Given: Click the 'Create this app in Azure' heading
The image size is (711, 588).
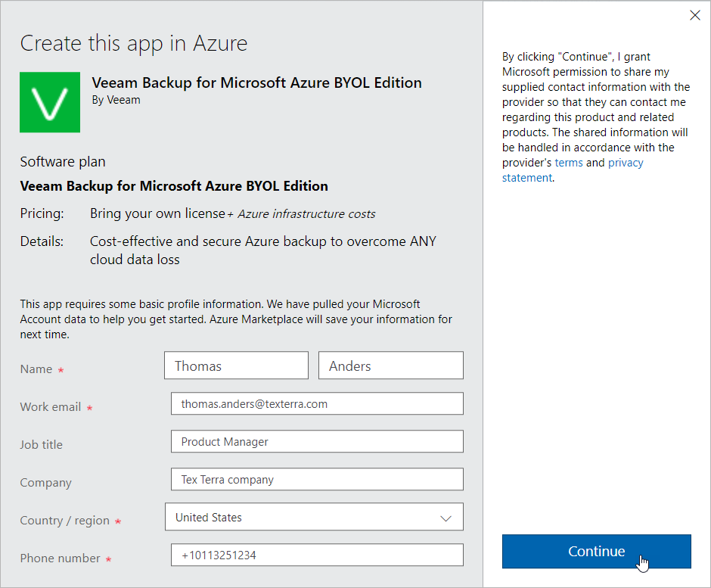Looking at the screenshot, I should (x=134, y=43).
